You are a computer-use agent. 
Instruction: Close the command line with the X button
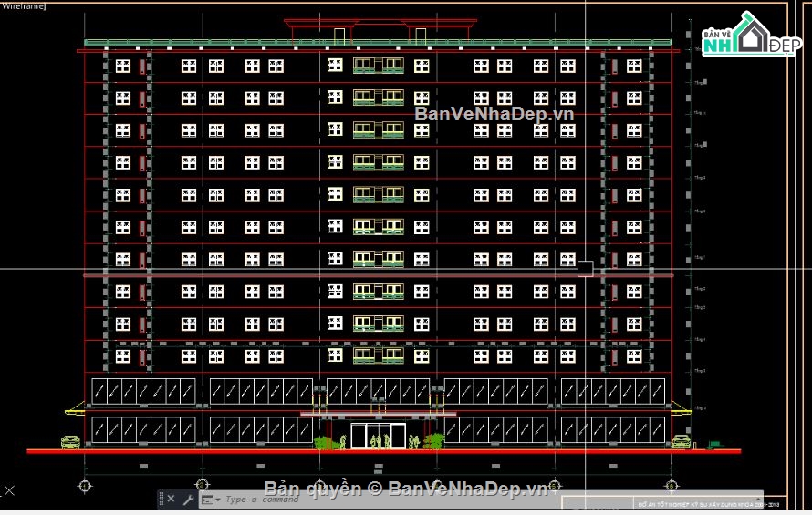[x=172, y=499]
